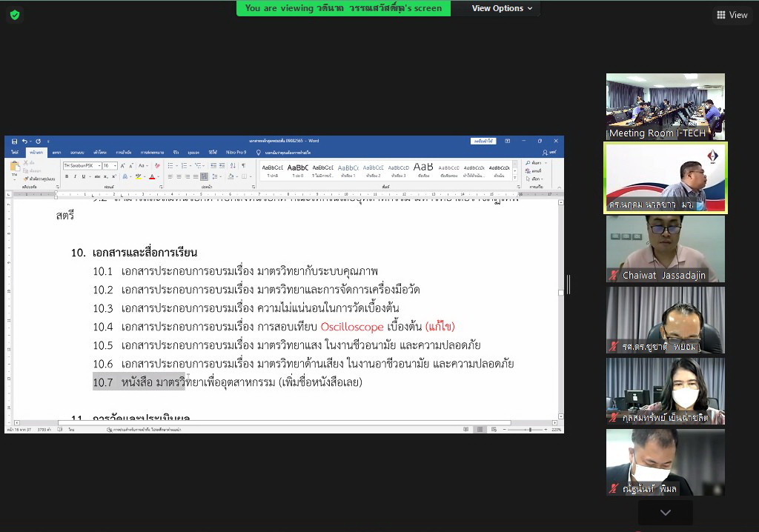Click the Paste clipboard icon
Viewport: 759px width, 532px height.
coord(15,166)
